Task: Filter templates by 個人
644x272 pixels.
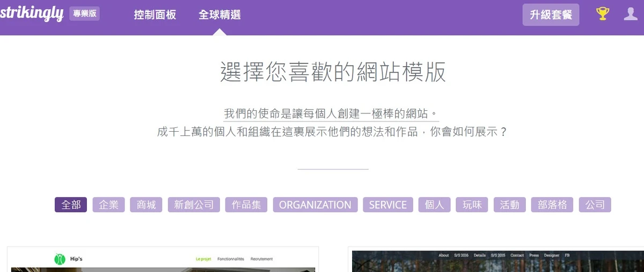Action: coord(434,205)
